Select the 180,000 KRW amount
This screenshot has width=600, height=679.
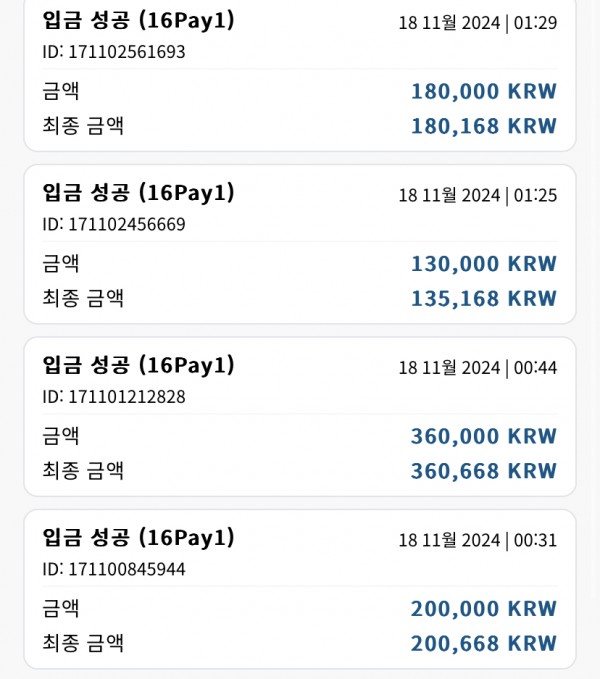click(x=484, y=91)
